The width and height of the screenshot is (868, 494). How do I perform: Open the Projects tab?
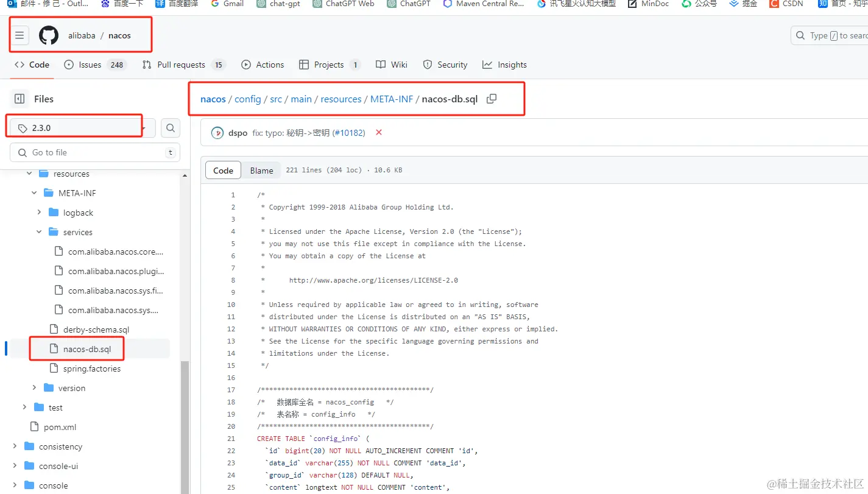tap(330, 65)
